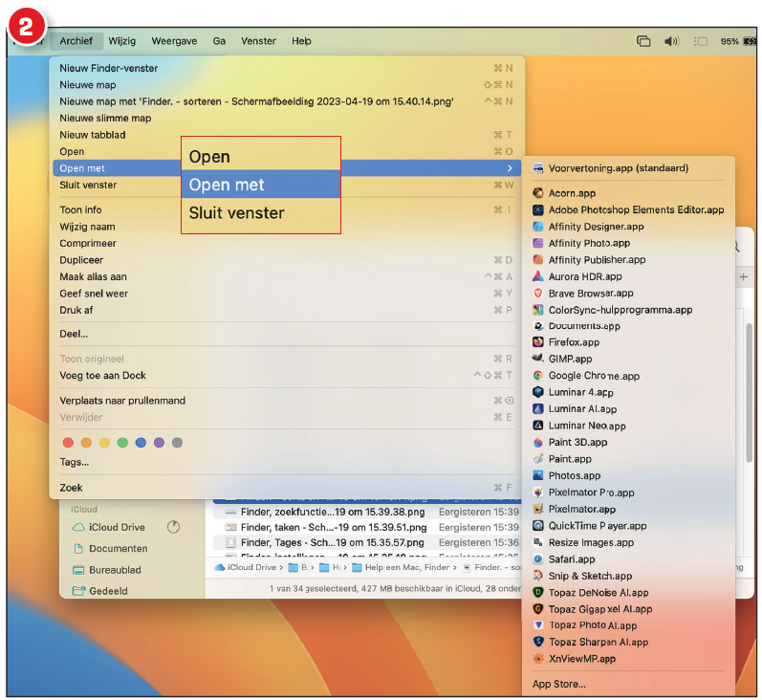Click the Acorn.app icon in submenu
This screenshot has height=700, width=762.
[x=537, y=193]
